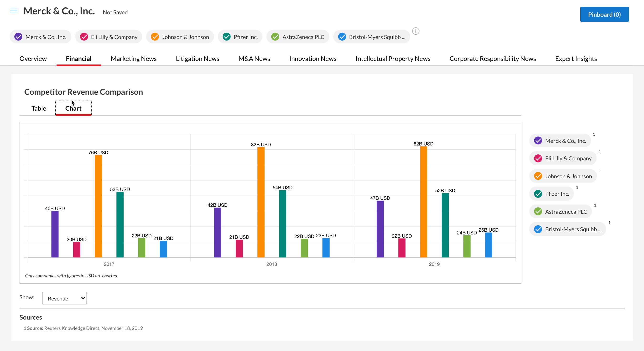Screen dimensions: 644x351
Task: Click Merck's purple 2019 revenue bar
Action: pos(380,229)
